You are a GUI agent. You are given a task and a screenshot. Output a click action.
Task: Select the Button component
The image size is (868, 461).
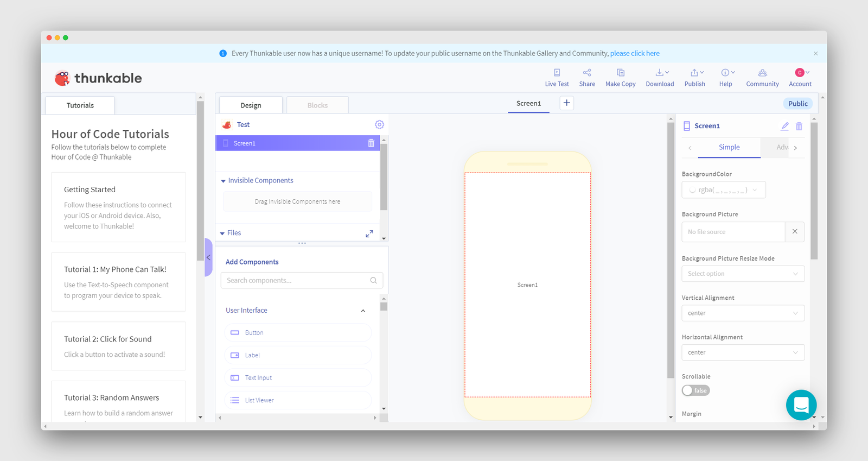pyautogui.click(x=298, y=333)
